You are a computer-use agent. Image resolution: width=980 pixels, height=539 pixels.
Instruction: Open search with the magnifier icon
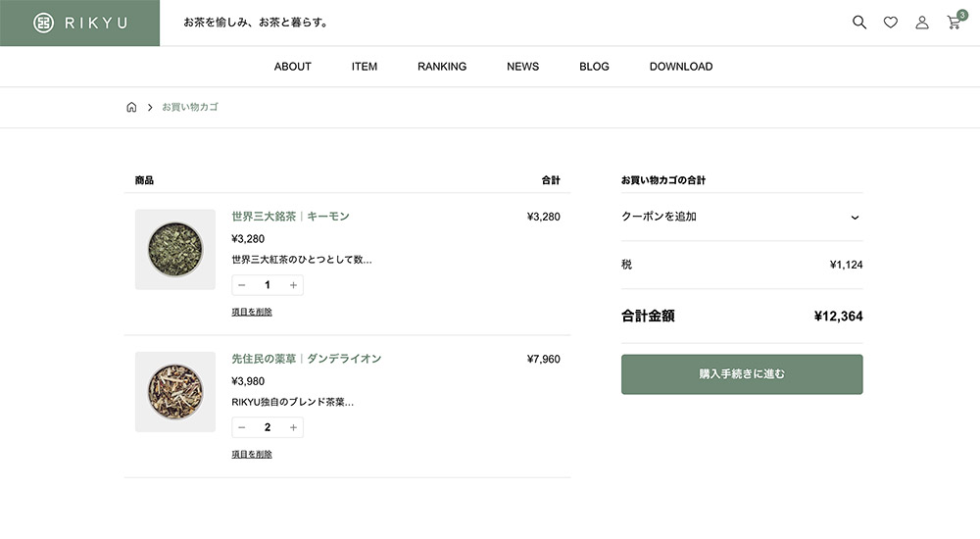pos(859,23)
